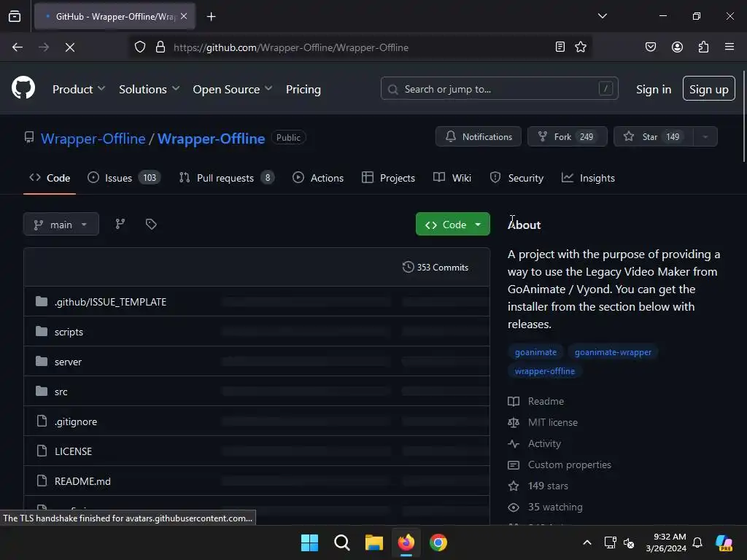Screen dimensions: 747x560
Task: Open the .github/ISSUE_TEMPLATE folder
Action: 111,302
